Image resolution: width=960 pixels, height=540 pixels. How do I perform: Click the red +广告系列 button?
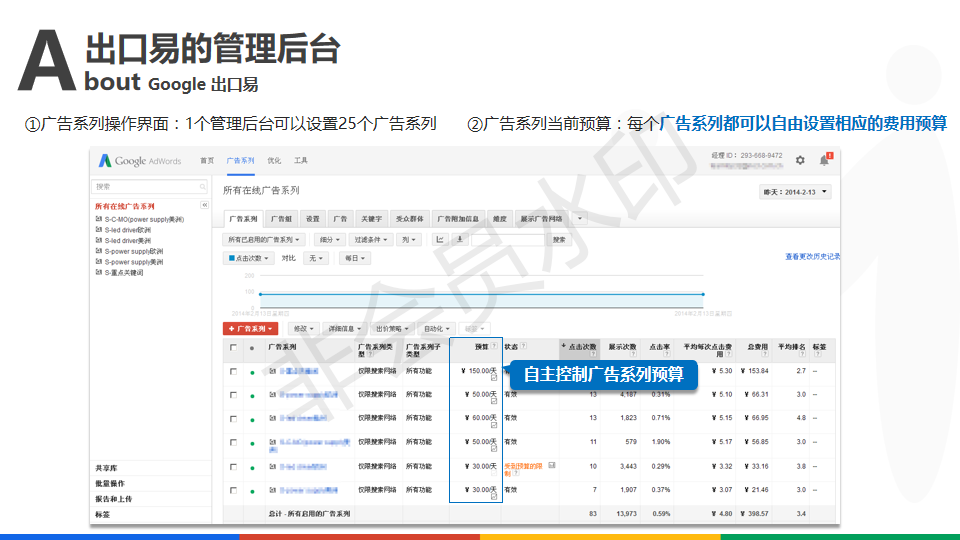pos(250,328)
